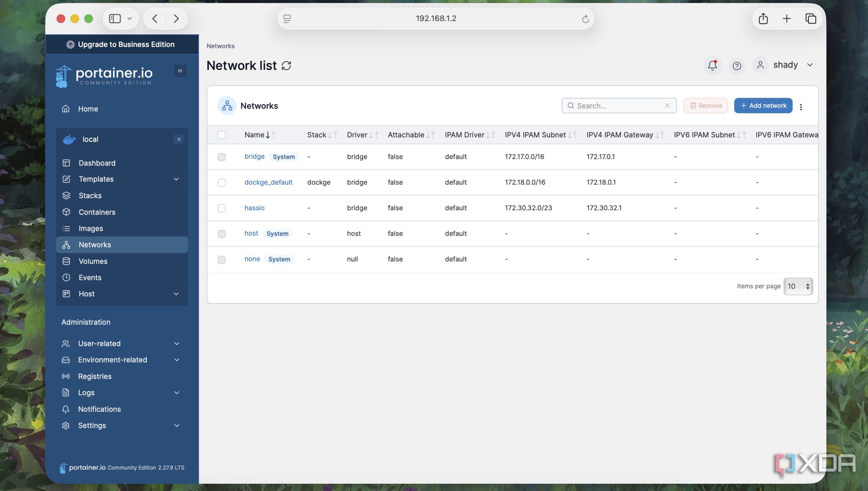Check the box for the host network
Screen dimensions: 868x491
click(x=221, y=234)
